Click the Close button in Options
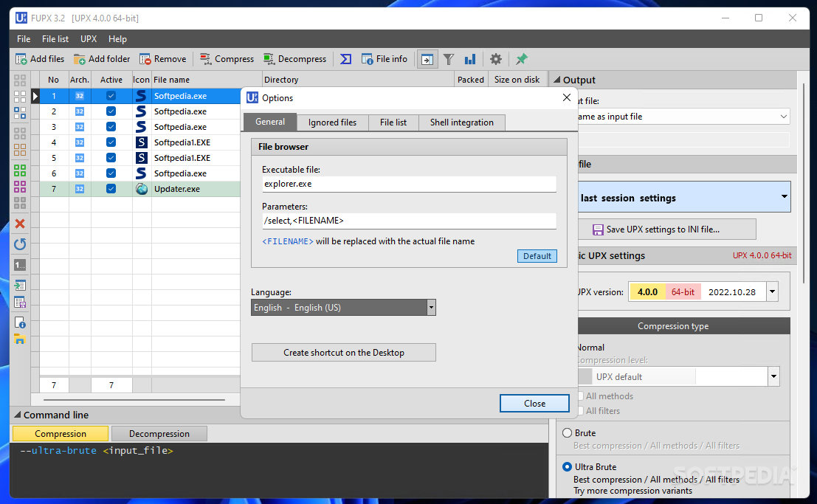 [x=534, y=404]
